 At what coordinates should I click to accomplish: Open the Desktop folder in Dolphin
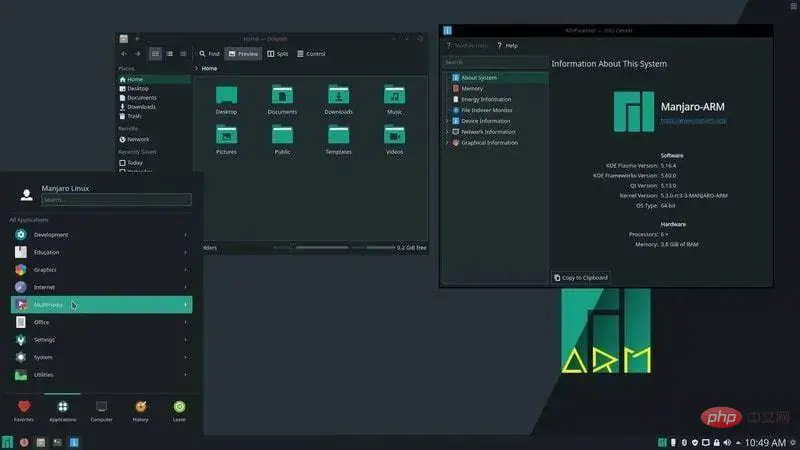point(226,99)
